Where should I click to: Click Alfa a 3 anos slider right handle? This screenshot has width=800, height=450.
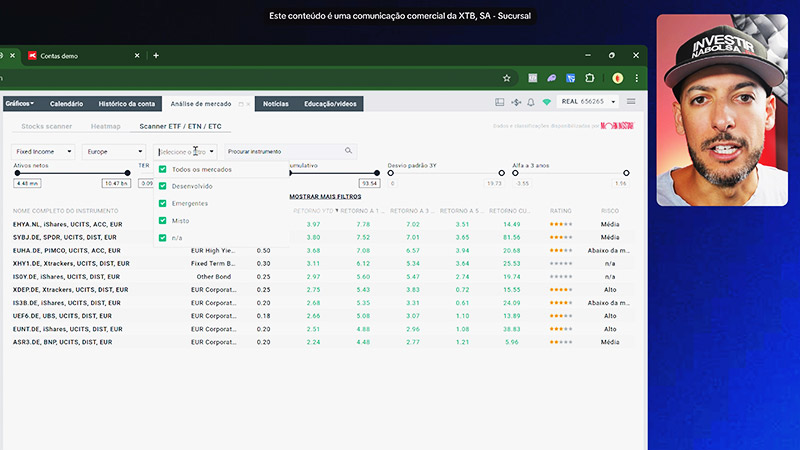[626, 173]
